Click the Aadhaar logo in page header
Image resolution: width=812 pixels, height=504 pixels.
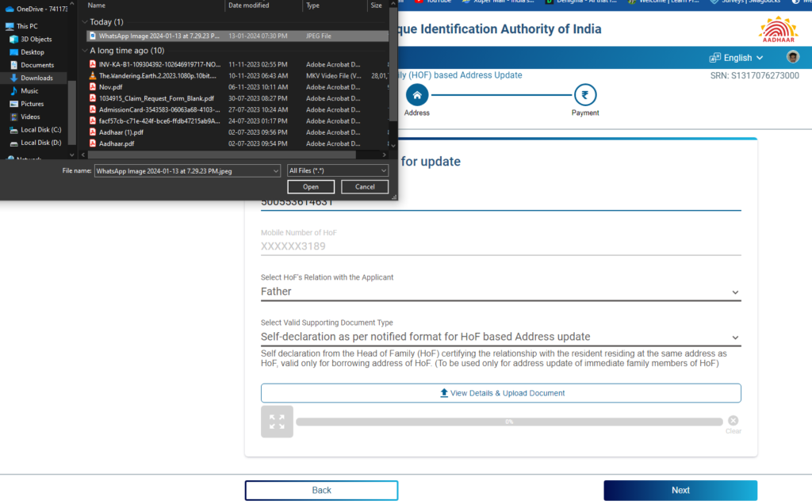(778, 29)
